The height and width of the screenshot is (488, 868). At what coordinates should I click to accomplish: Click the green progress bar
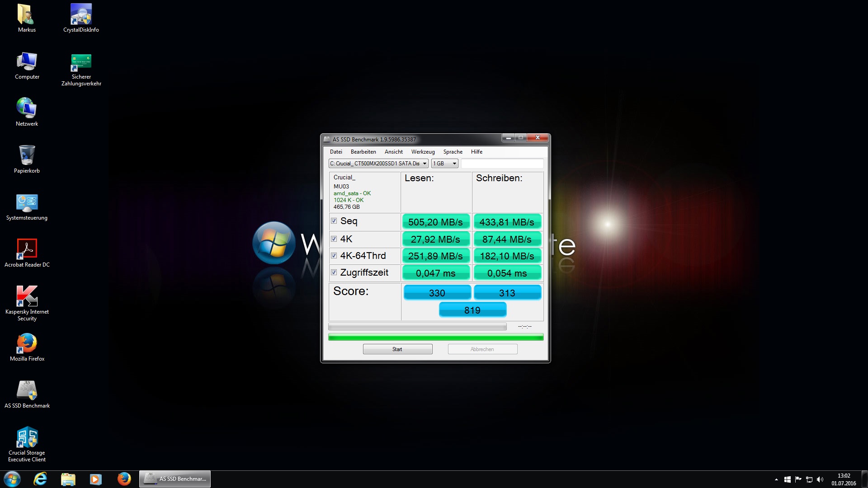(x=435, y=337)
